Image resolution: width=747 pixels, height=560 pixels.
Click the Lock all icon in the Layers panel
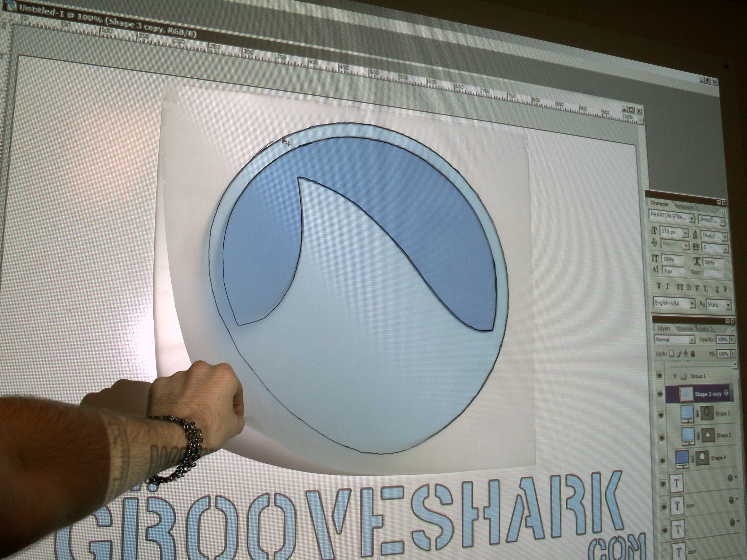pos(692,354)
